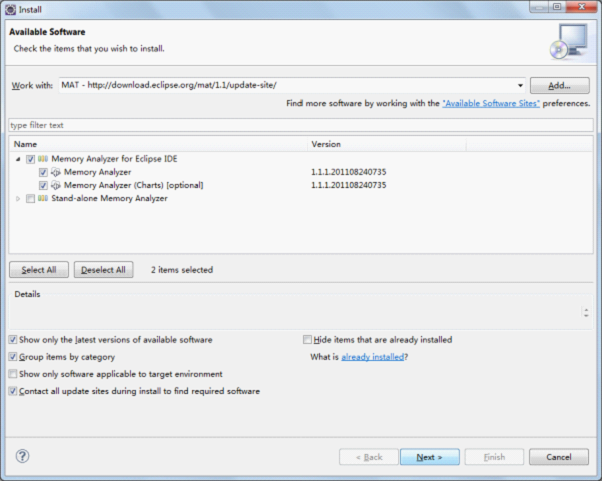The image size is (602, 481).
Task: Close the Install dialog window
Action: click(582, 7)
